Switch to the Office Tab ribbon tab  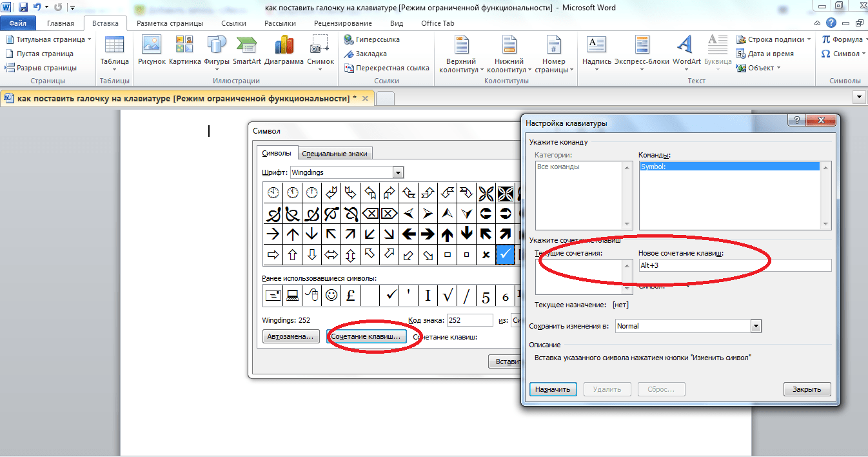[438, 23]
